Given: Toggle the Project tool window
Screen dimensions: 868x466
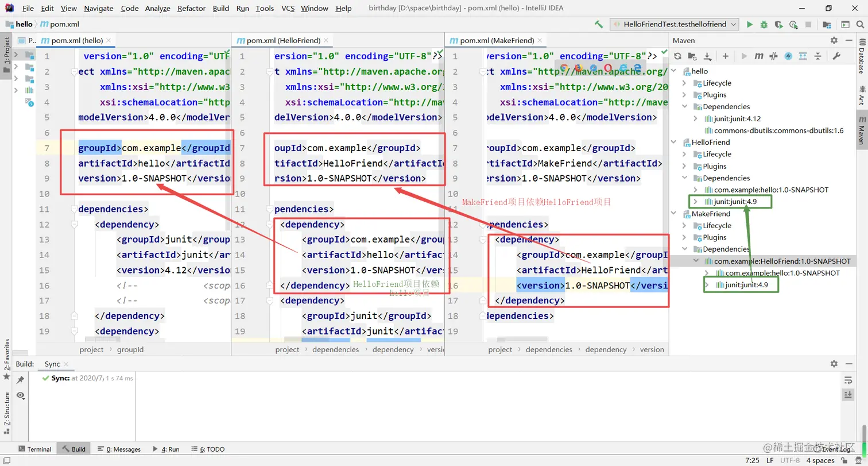Looking at the screenshot, I should click(x=7, y=55).
